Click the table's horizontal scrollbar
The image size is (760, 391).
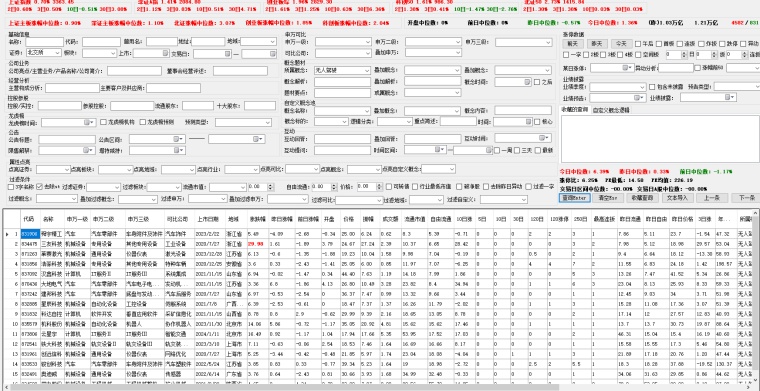coord(285,387)
